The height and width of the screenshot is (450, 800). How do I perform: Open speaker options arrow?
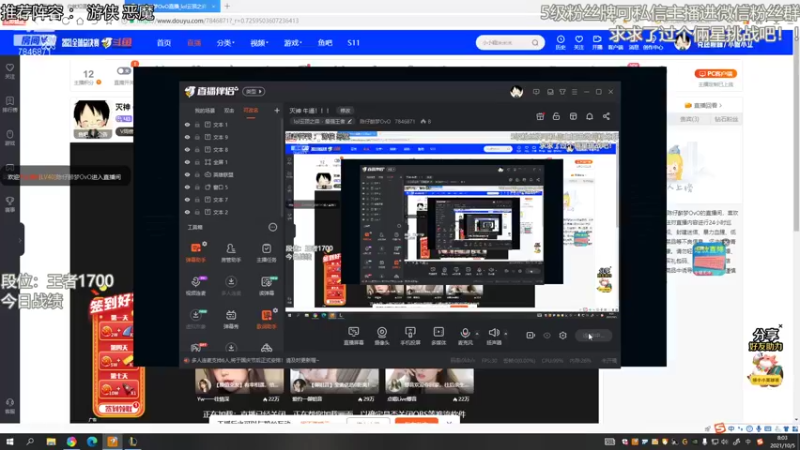pyautogui.click(x=506, y=334)
